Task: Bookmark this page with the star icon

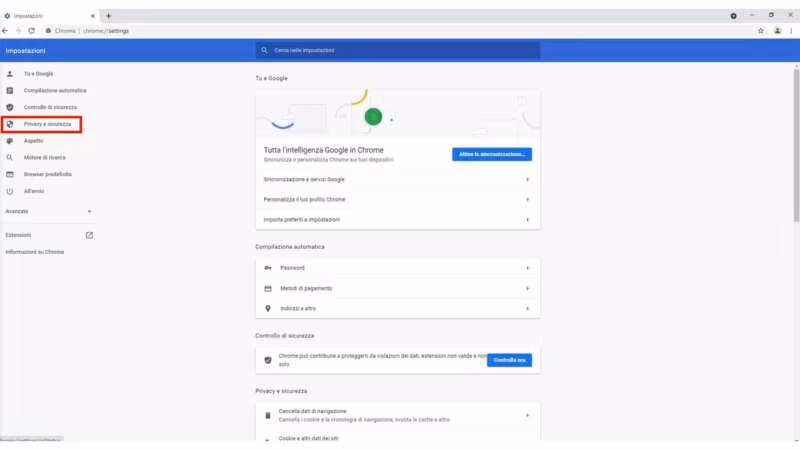Action: pos(761,31)
